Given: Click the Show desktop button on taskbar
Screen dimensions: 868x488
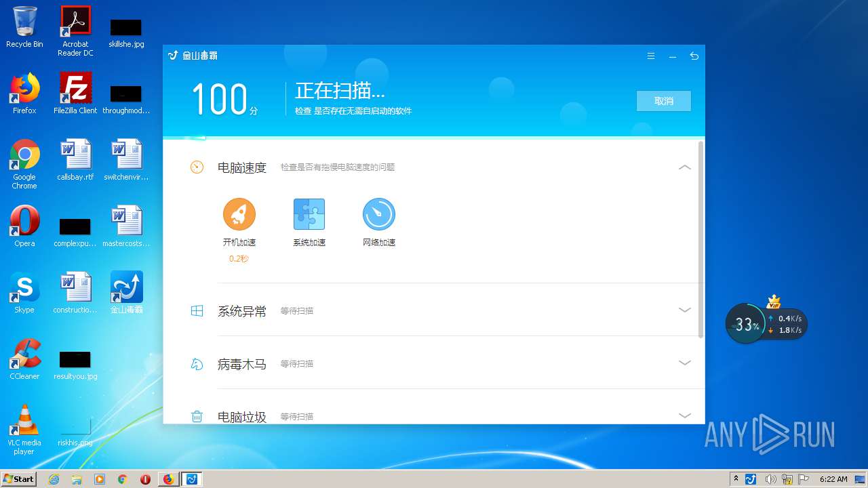Looking at the screenshot, I should pyautogui.click(x=861, y=479).
